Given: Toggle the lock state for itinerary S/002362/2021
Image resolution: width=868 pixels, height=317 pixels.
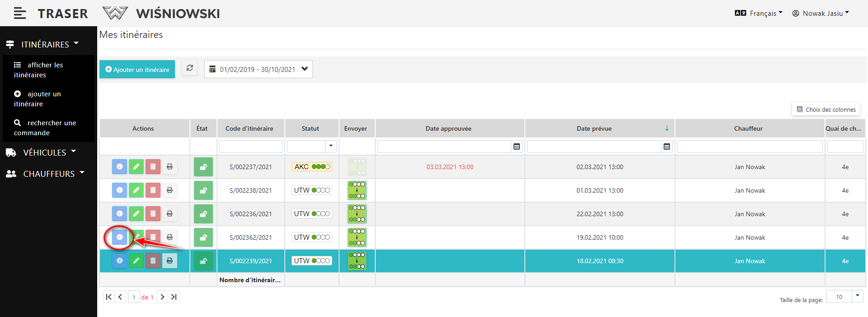Looking at the screenshot, I should 203,237.
